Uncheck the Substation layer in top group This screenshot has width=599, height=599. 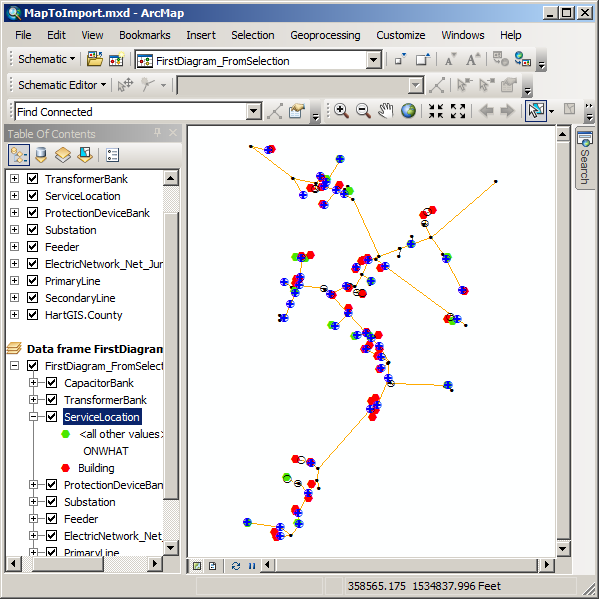tap(32, 230)
